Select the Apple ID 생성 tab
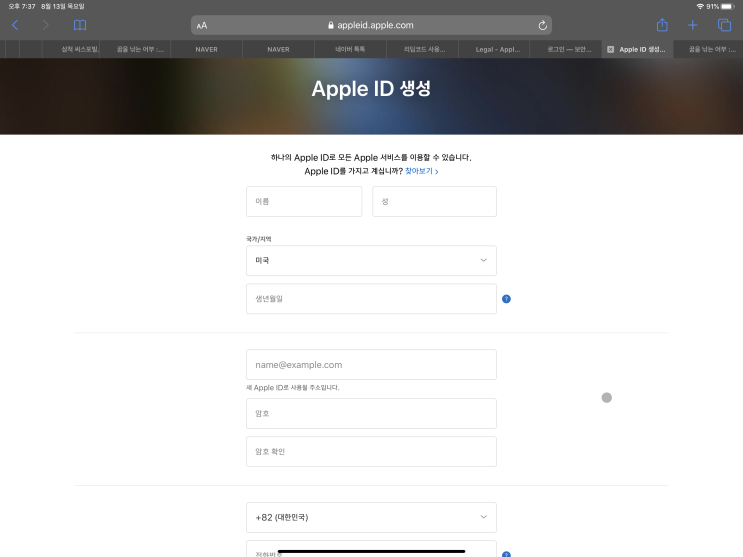The height and width of the screenshot is (557, 743). tap(638, 49)
